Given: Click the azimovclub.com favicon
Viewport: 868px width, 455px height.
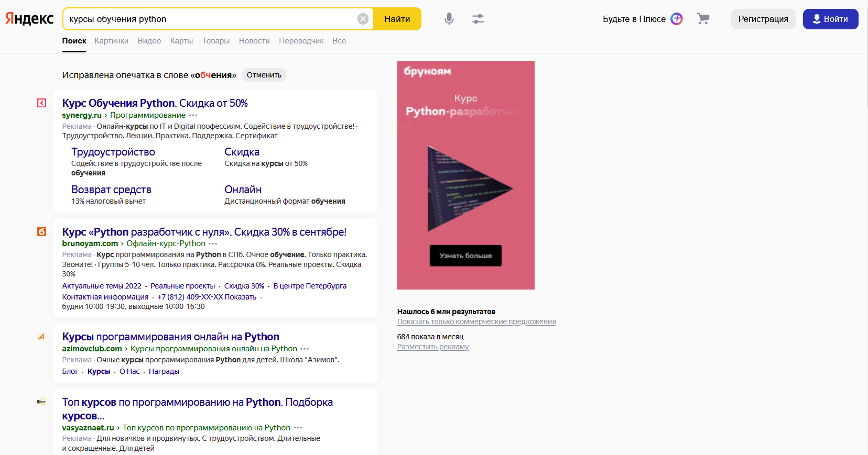Looking at the screenshot, I should pyautogui.click(x=41, y=336).
